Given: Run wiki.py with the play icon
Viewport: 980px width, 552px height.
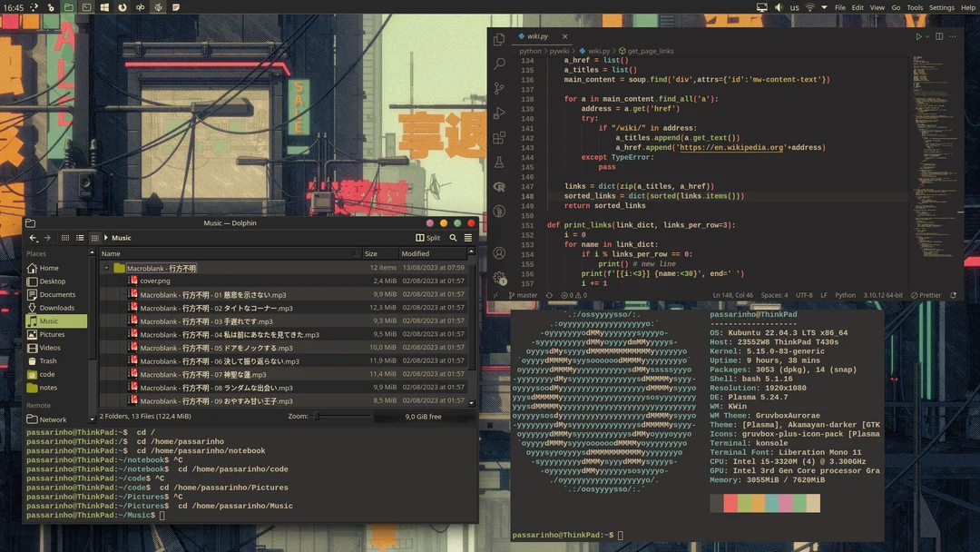Looking at the screenshot, I should pos(918,35).
